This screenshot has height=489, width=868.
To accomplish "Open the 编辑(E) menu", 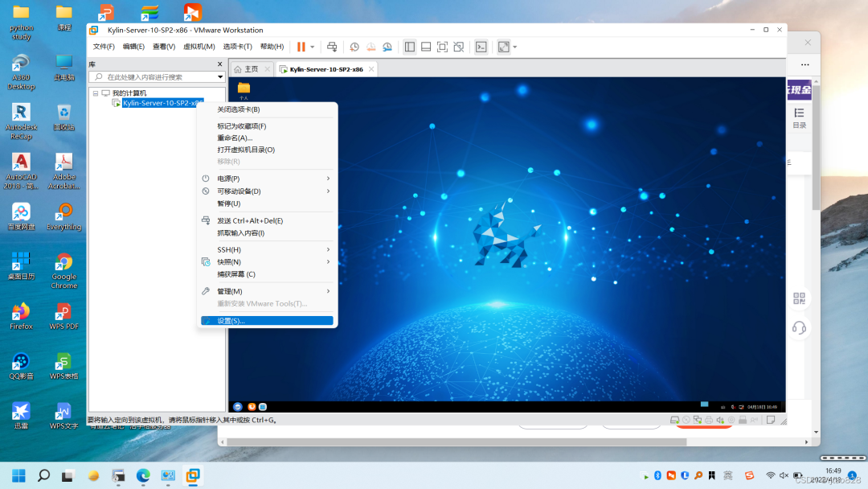I will click(133, 47).
